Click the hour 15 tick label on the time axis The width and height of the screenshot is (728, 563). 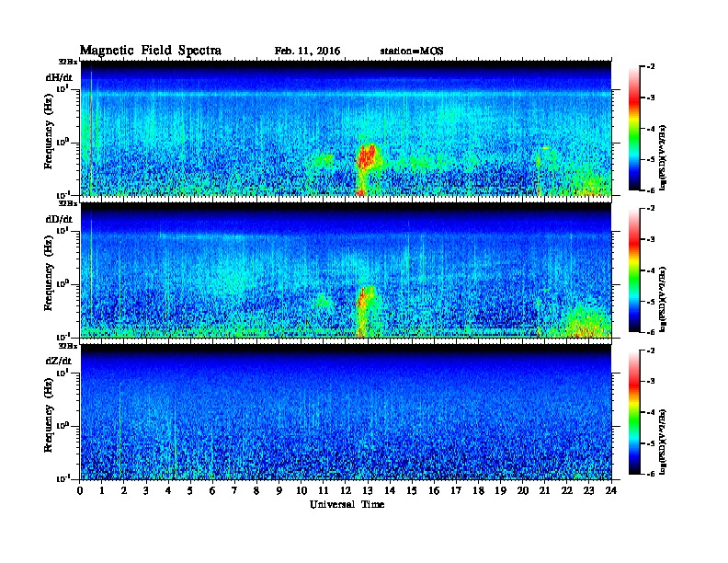(x=412, y=491)
